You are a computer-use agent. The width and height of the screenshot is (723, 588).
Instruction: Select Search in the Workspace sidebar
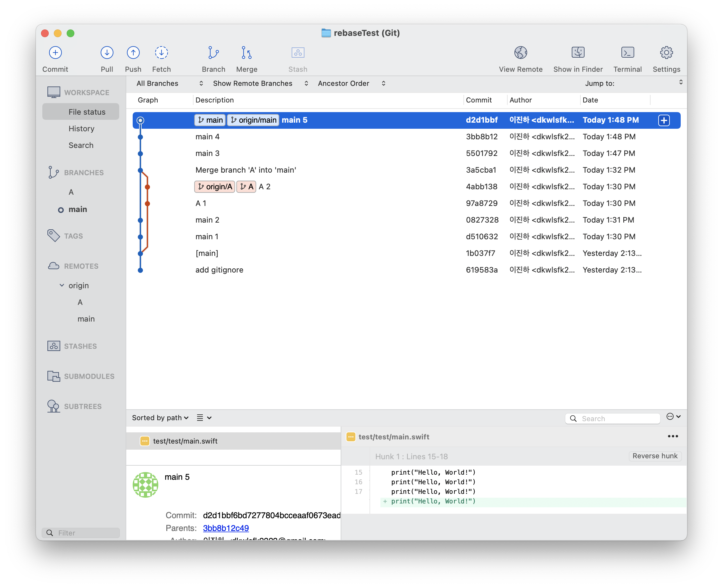81,145
